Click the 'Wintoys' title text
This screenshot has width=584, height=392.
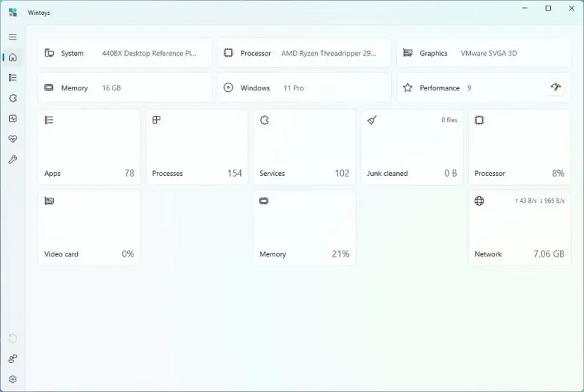(x=39, y=13)
